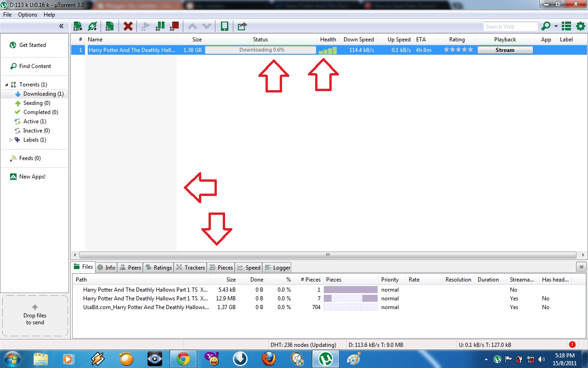The image size is (588, 368).
Task: Click the green health bars indicator
Action: [x=328, y=50]
